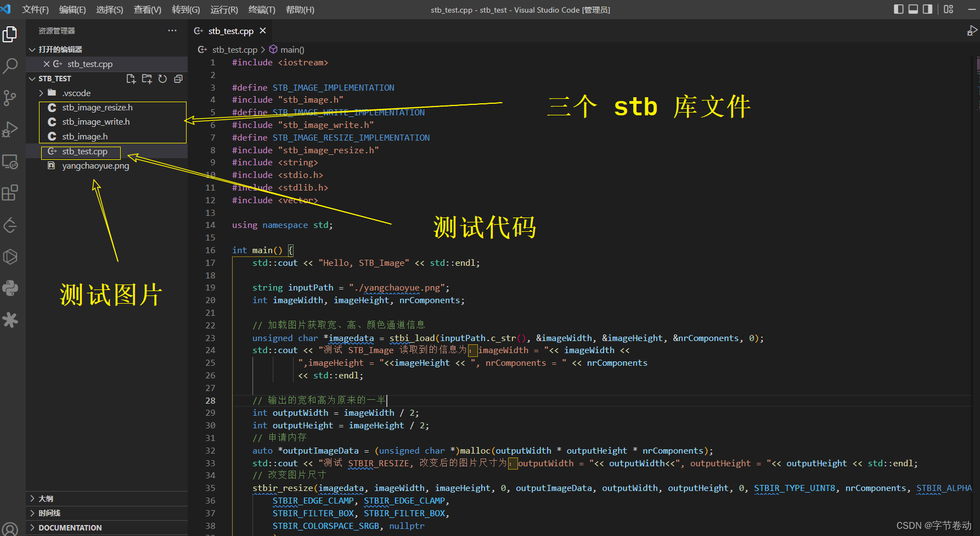The image size is (980, 536).
Task: Open stb_image_resize.h in explorer
Action: 97,107
